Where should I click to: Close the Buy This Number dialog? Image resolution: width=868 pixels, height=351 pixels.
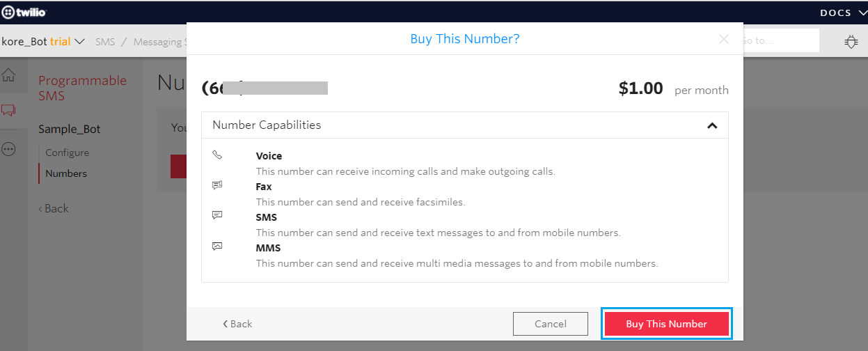click(724, 39)
